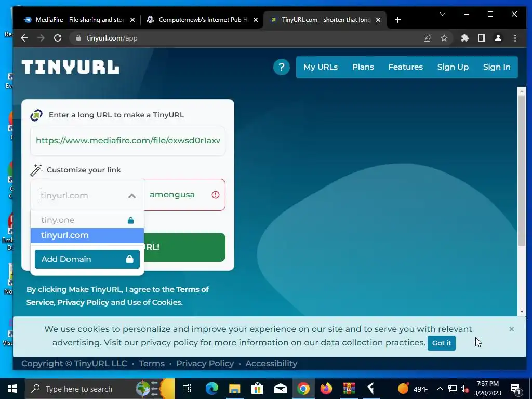
Task: Open Mail app from taskbar
Action: coord(281,389)
